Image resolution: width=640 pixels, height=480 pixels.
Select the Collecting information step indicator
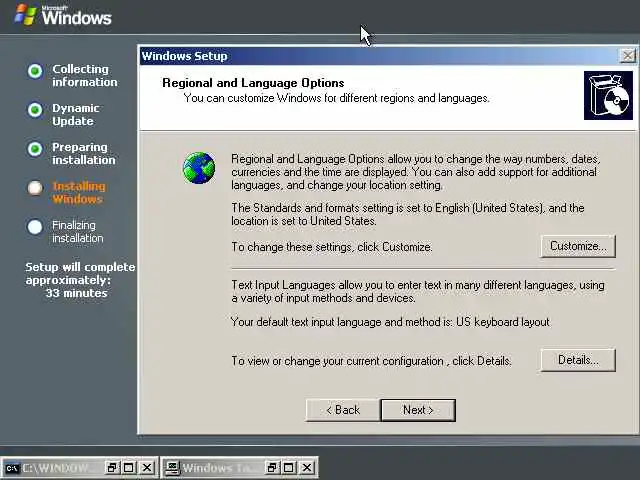pyautogui.click(x=35, y=71)
